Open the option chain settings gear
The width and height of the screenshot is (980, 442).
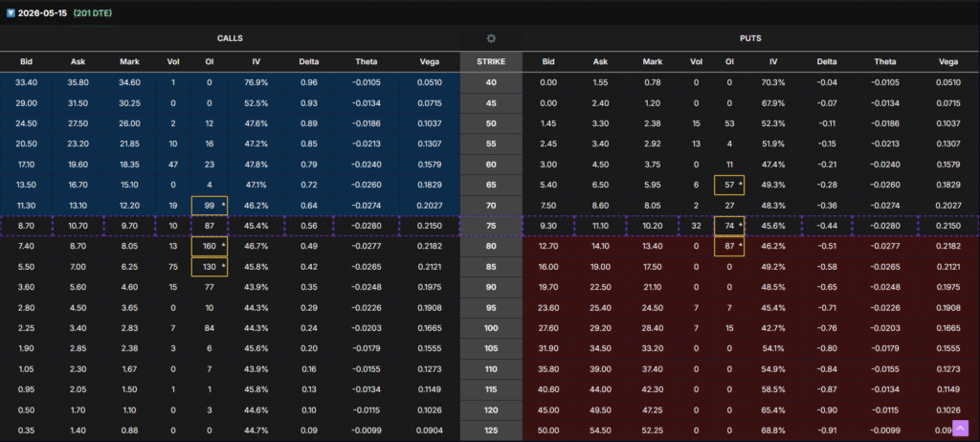pyautogui.click(x=491, y=38)
